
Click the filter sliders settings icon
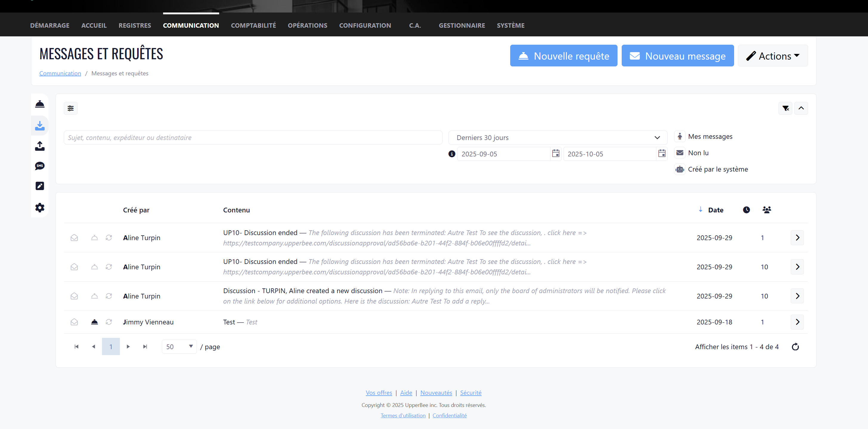pos(71,108)
